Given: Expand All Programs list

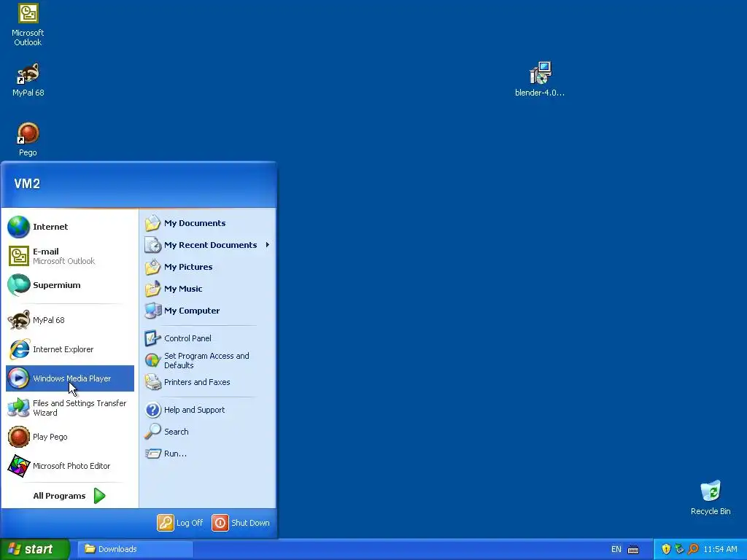Looking at the screenshot, I should (69, 496).
